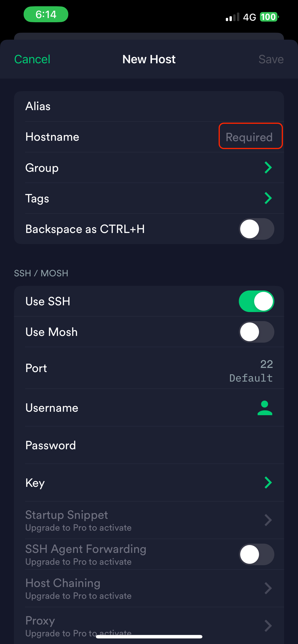The height and width of the screenshot is (644, 298).
Task: Tap the green time indicator pill
Action: tap(46, 15)
